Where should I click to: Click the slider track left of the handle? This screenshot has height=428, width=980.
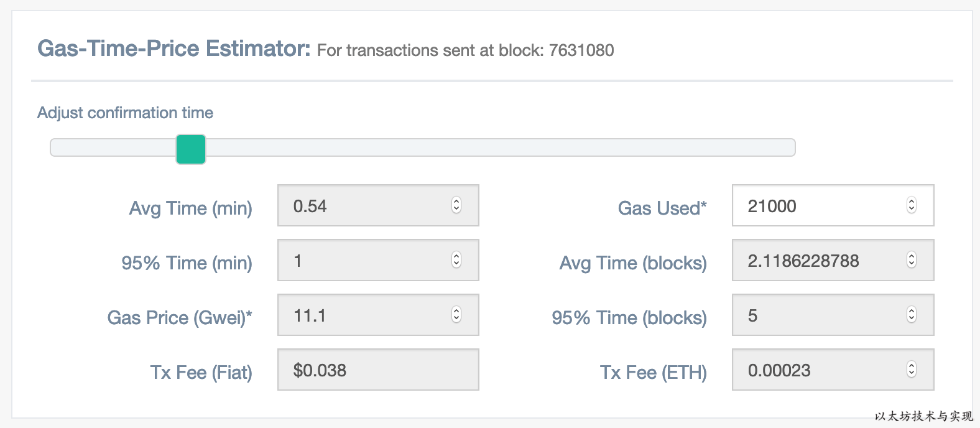point(112,148)
